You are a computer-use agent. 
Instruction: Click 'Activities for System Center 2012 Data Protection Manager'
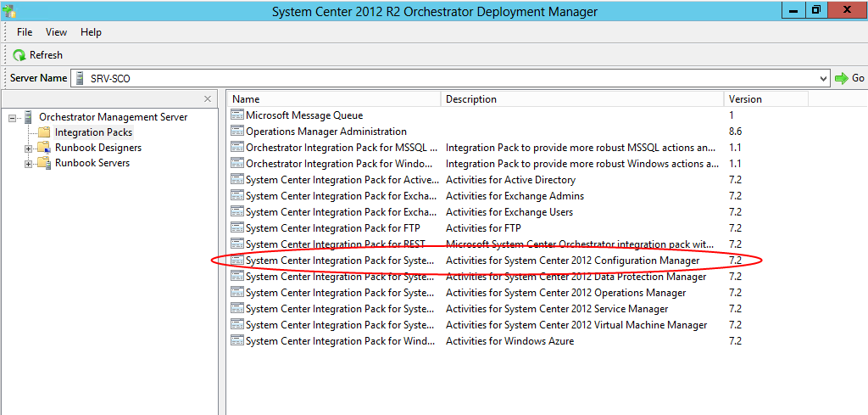576,276
